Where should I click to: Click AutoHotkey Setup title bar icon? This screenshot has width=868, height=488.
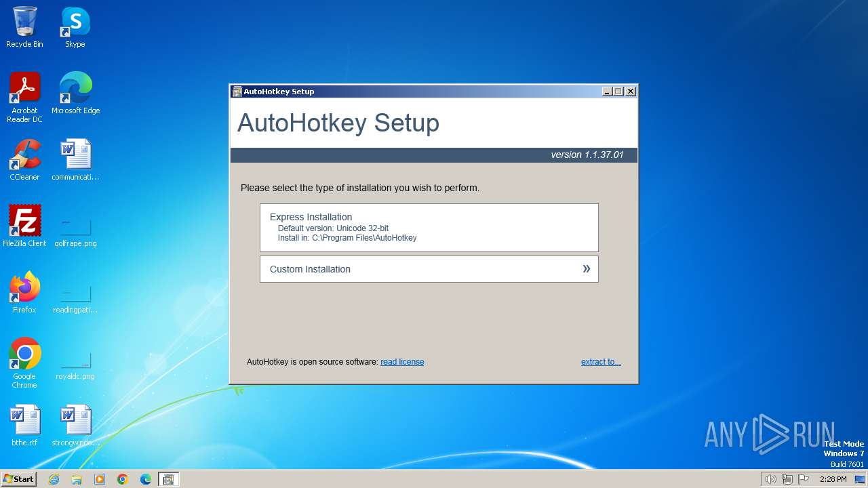coord(237,91)
